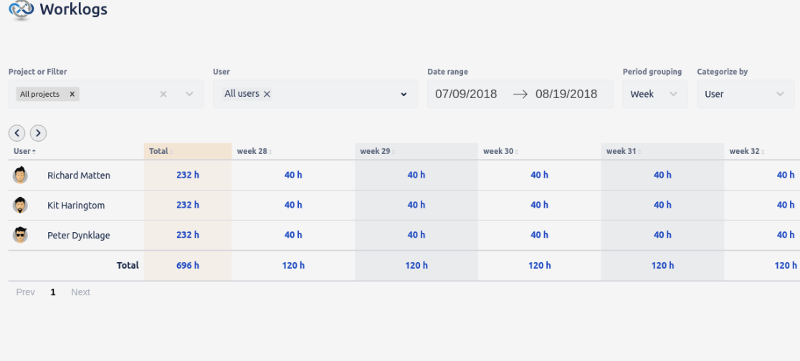Remove the All projects tag
Viewport: 800px width, 361px height.
[x=72, y=94]
